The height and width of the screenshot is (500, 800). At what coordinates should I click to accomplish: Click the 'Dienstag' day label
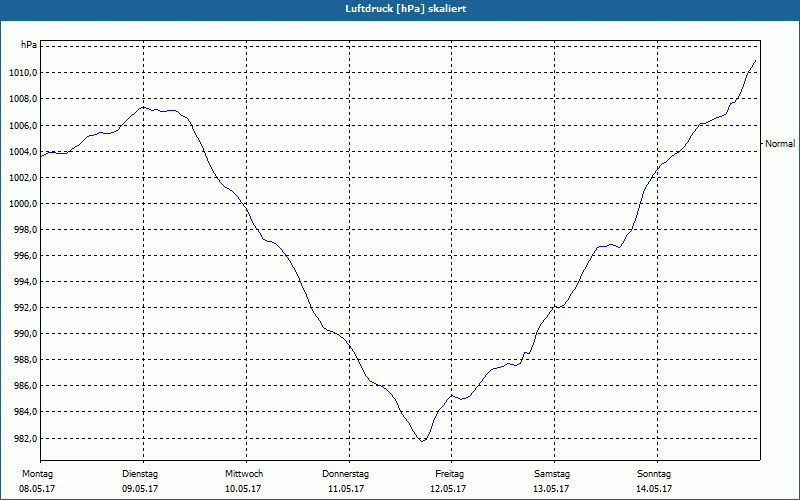140,474
